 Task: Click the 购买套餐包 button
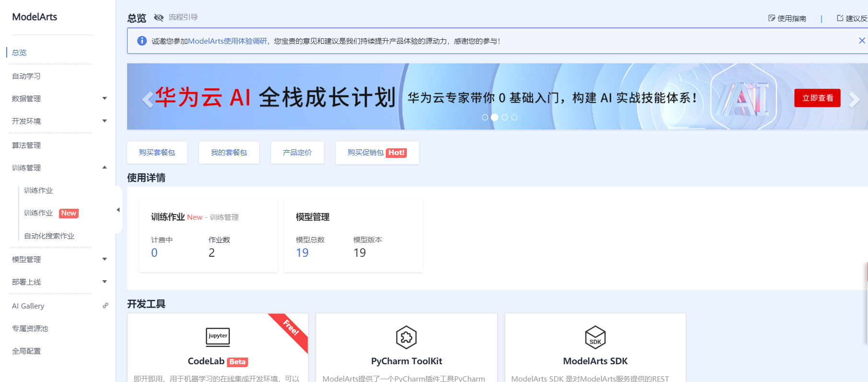(x=157, y=153)
